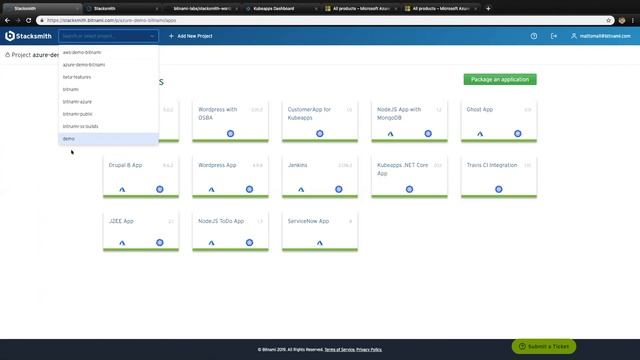This screenshot has width=640, height=360.
Task: Choose beta-features project in dropdown
Action: [108, 77]
